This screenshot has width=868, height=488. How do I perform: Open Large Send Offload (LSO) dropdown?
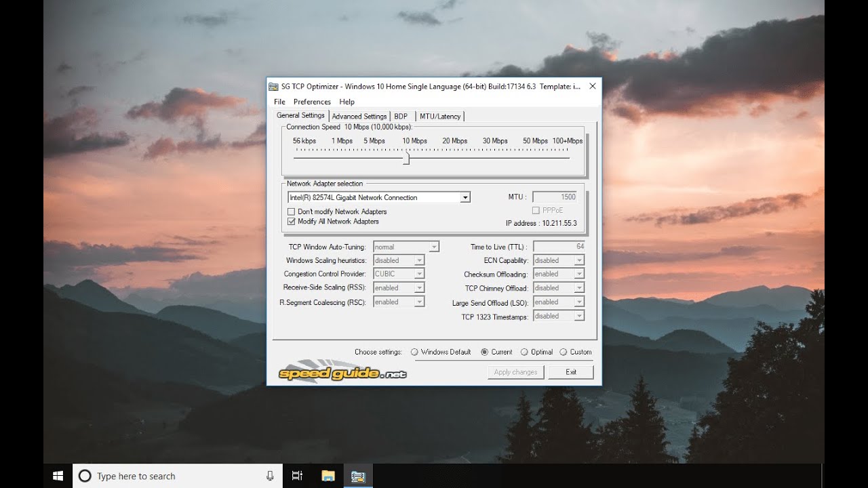pyautogui.click(x=579, y=302)
